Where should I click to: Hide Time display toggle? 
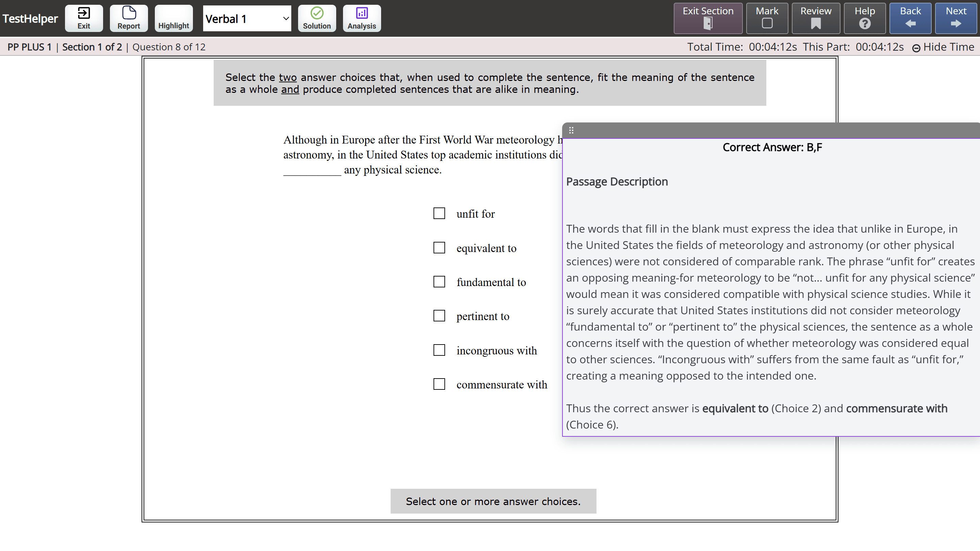click(943, 47)
